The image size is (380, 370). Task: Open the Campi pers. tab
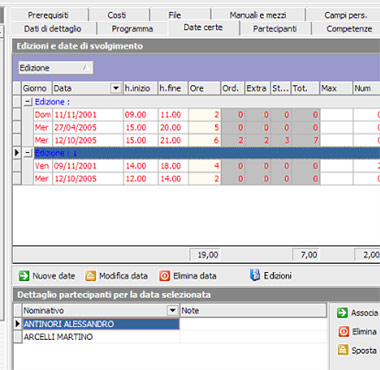coord(345,15)
